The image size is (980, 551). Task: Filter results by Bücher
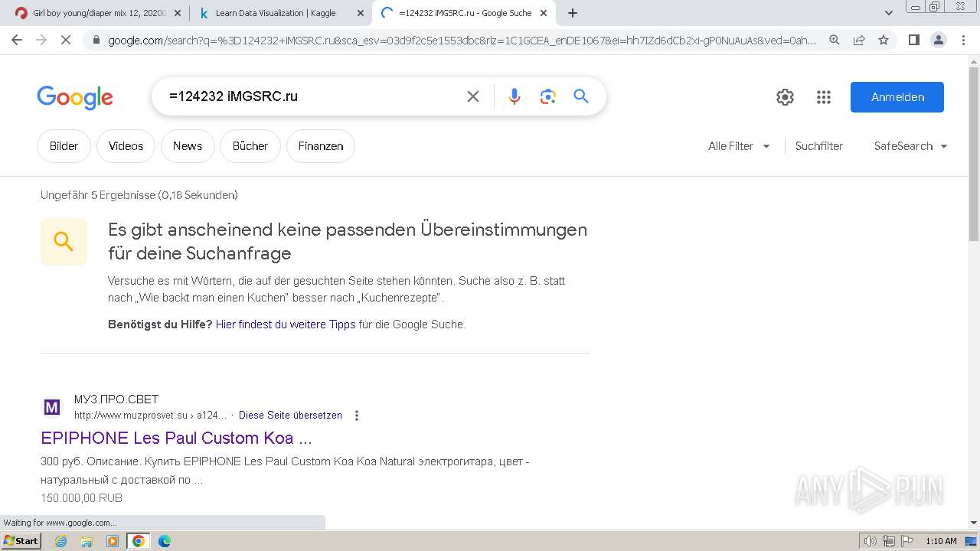[250, 146]
